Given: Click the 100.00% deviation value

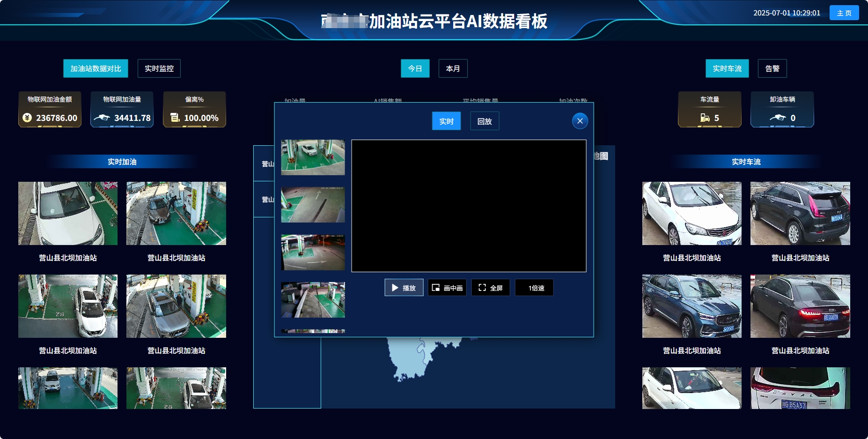Looking at the screenshot, I should [x=201, y=118].
